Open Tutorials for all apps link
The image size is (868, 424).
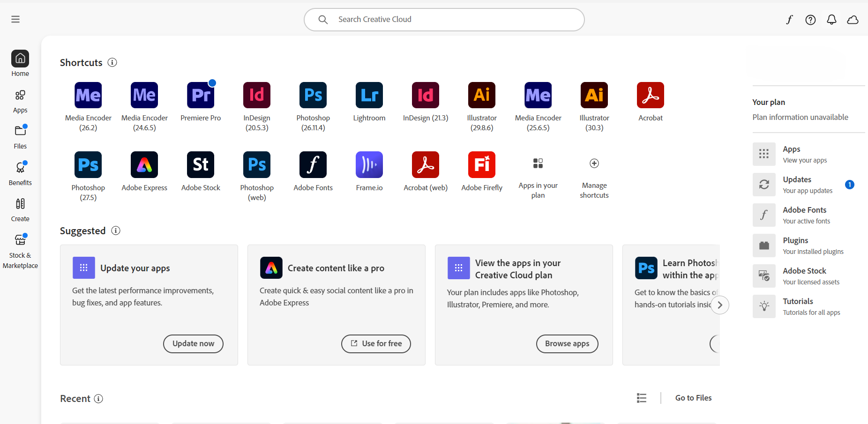coord(804,306)
